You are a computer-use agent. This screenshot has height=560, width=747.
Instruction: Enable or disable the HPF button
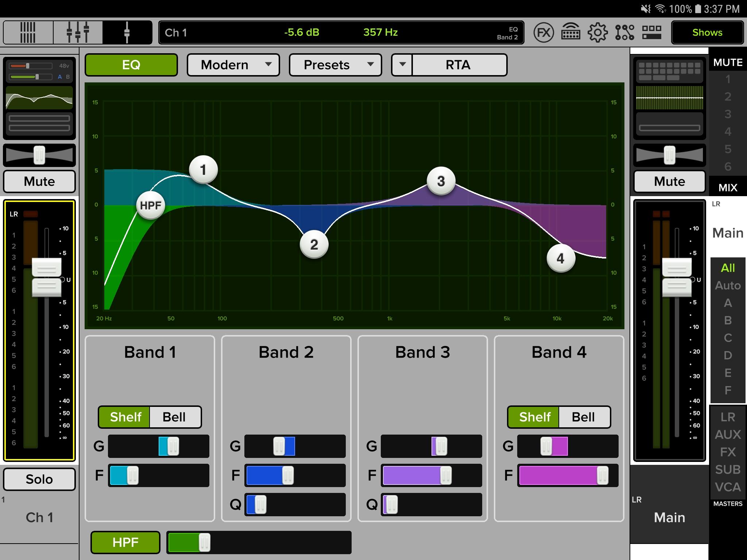125,542
